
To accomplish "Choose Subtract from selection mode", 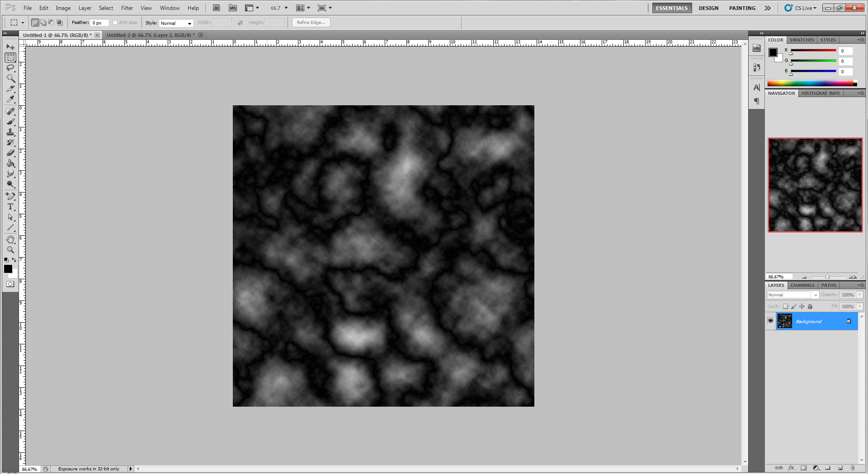I will coord(51,23).
